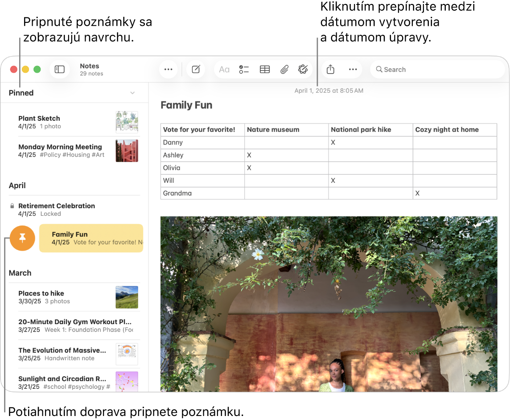The width and height of the screenshot is (510, 420).
Task: Click the writing tools icon
Action: coord(303,70)
